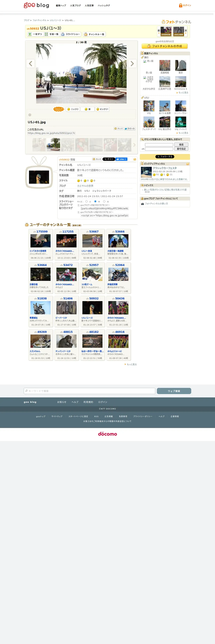Click the この写真のURL text field
The height and width of the screenshot is (644, 215).
coord(51,133)
